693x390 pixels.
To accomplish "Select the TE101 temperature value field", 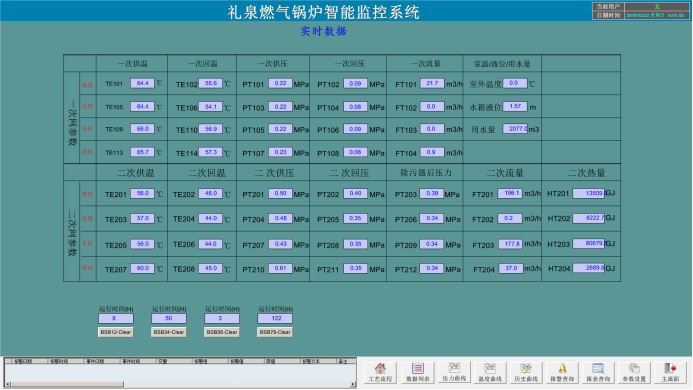I will tap(142, 83).
